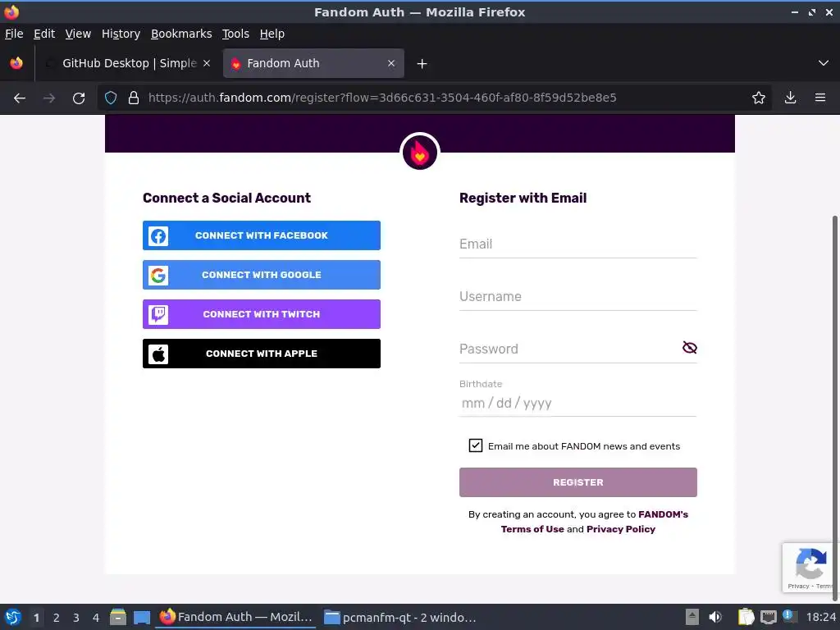Open clipboard manager tray icon

[746, 617]
